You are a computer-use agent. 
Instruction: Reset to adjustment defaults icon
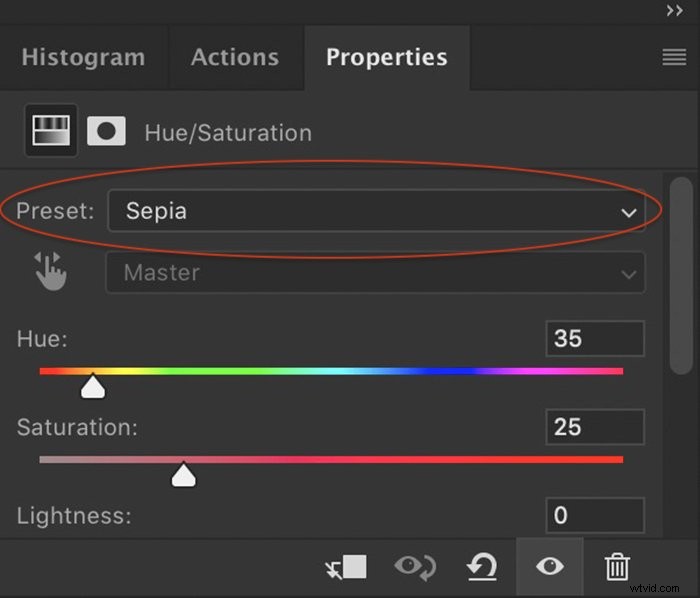coord(482,567)
